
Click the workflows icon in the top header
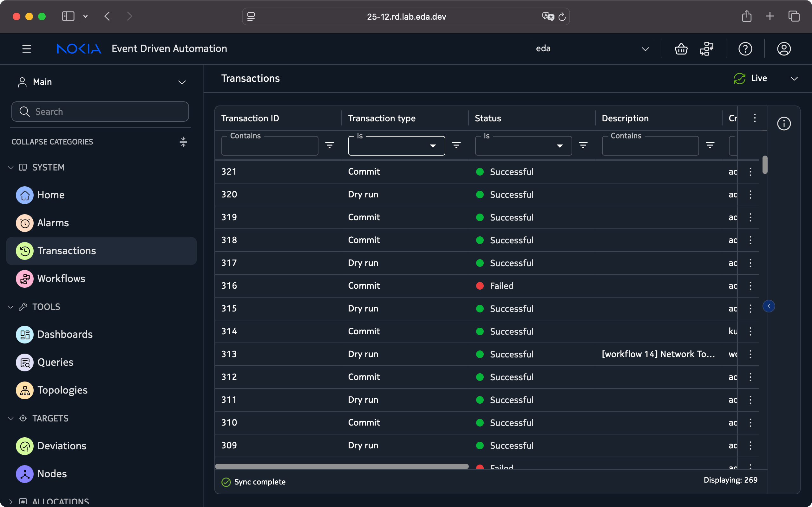tap(706, 49)
